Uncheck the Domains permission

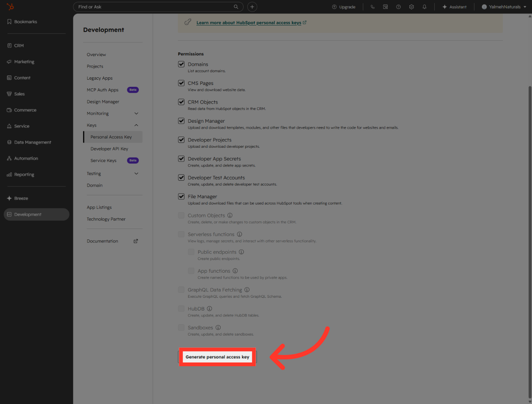click(x=181, y=64)
